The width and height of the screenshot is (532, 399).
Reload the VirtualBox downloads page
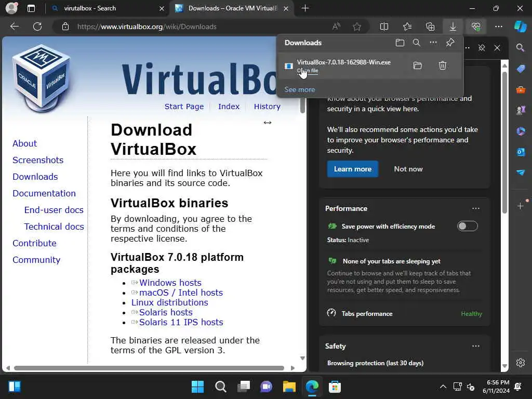coord(37,26)
